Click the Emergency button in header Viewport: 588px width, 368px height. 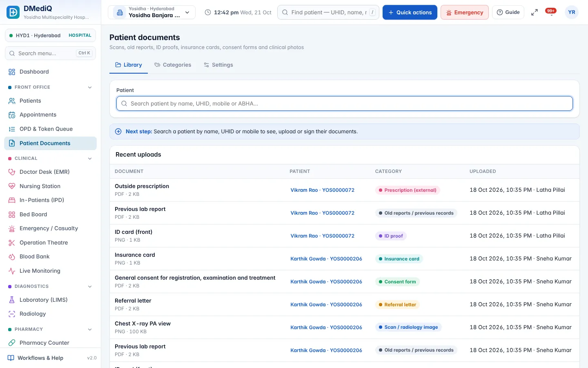click(x=465, y=12)
